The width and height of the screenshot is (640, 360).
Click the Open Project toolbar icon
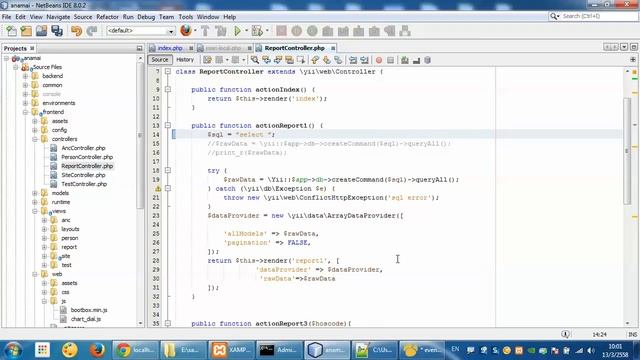[x=41, y=31]
